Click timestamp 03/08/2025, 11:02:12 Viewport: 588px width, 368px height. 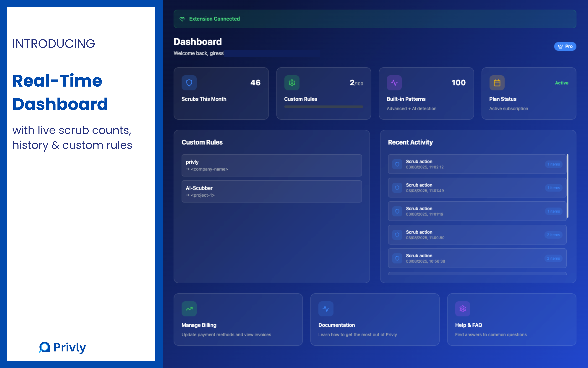coord(425,167)
